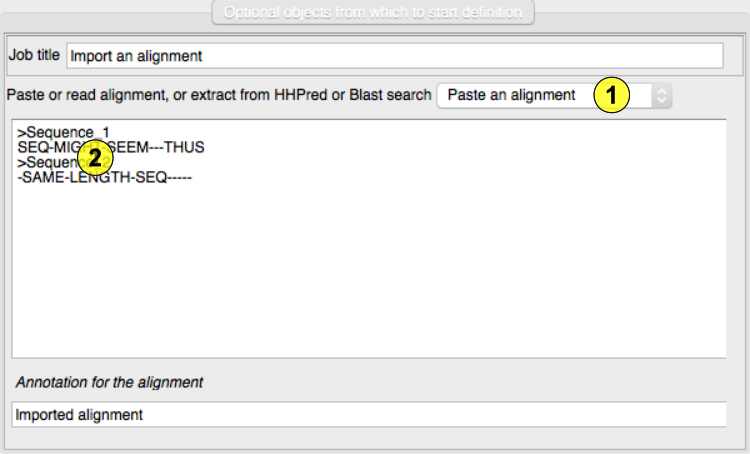Click the 'Imported alignment' annotation field
750x454 pixels.
369,414
